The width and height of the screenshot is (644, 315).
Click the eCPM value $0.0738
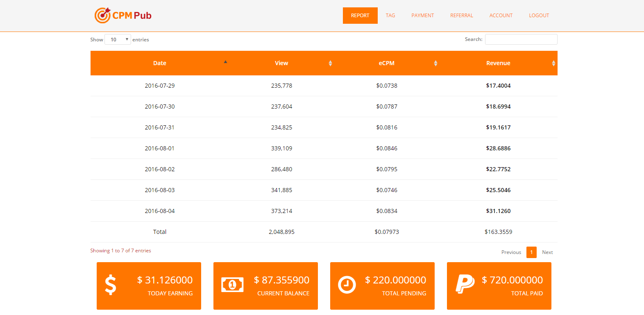coord(387,86)
